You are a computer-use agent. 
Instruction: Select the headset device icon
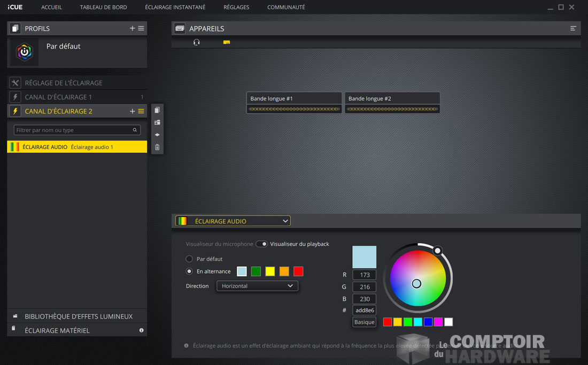(197, 42)
